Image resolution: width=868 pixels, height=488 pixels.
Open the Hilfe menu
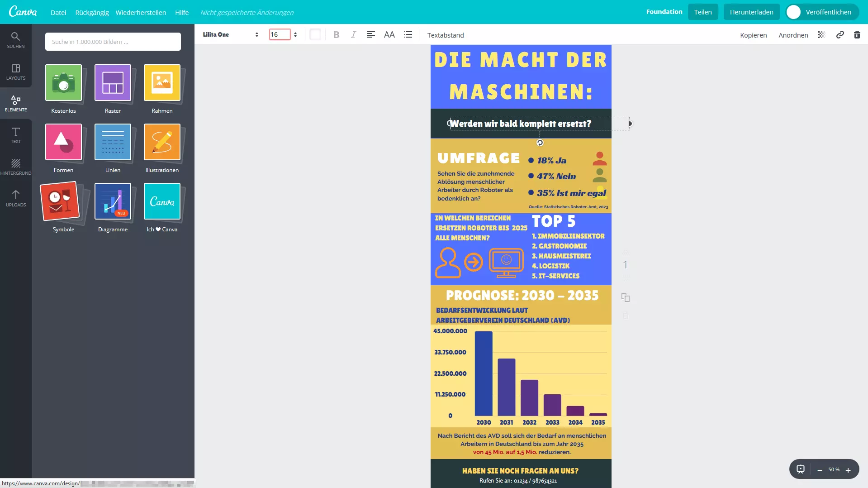pyautogui.click(x=182, y=12)
